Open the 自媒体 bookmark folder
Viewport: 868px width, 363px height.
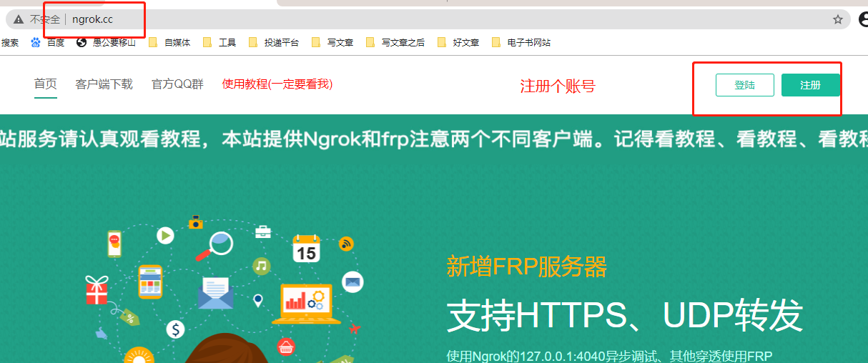click(x=169, y=43)
